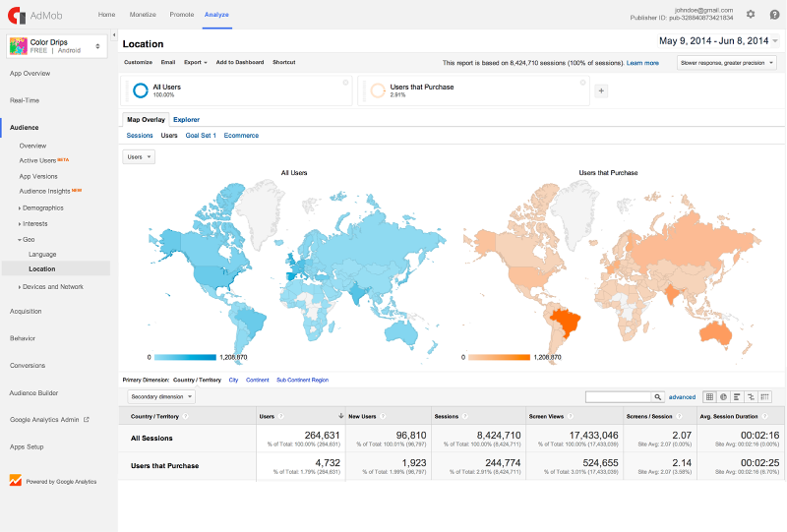Viewport: 787px width, 532px height.
Task: Switch to data table view icon
Action: pyautogui.click(x=709, y=396)
